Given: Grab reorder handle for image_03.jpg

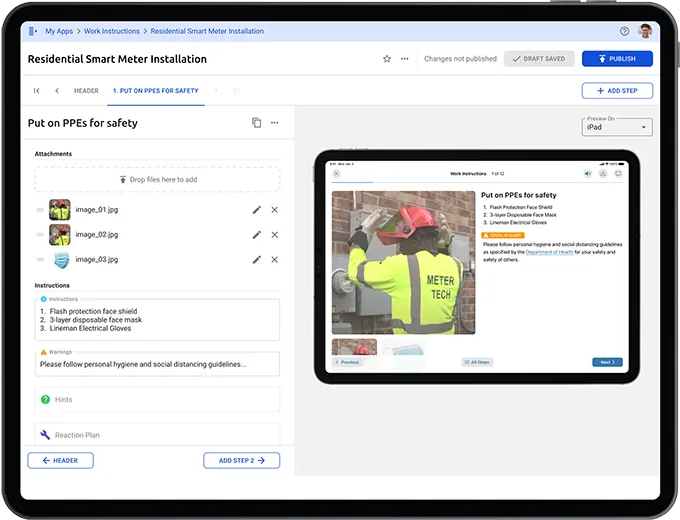Looking at the screenshot, I should 40,259.
